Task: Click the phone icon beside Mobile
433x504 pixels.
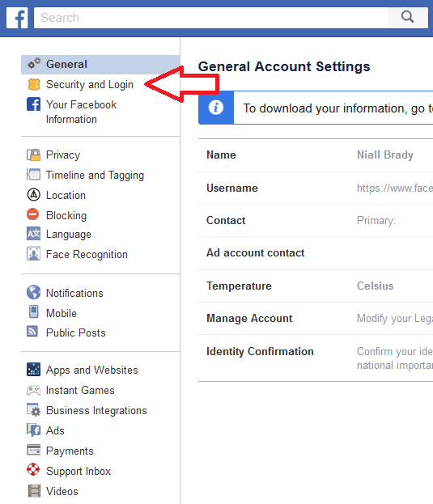Action: 34,311
